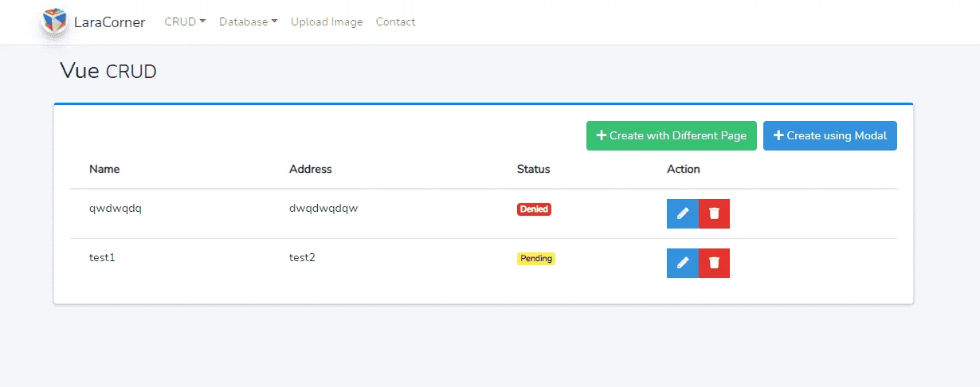
Task: Select the address cell test2
Action: (x=303, y=258)
